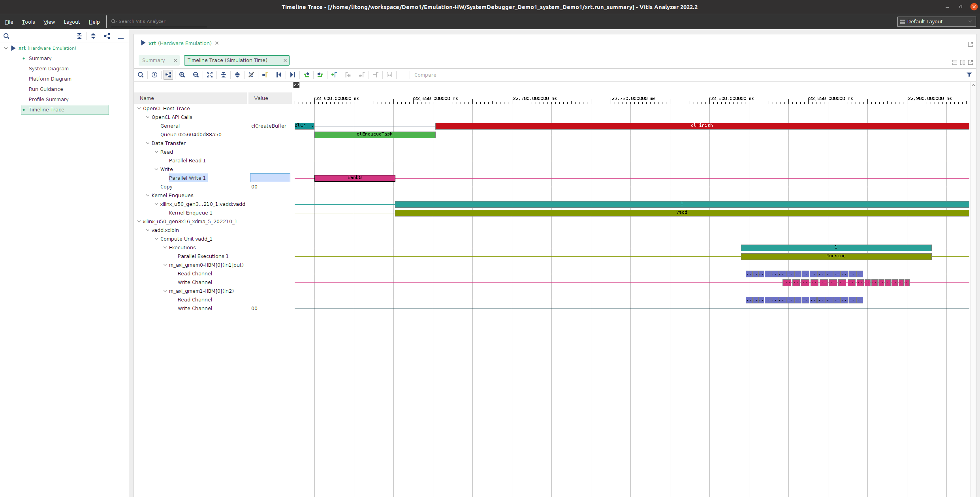Image resolution: width=980 pixels, height=497 pixels.
Task: Zoom in on the timeline
Action: tap(182, 75)
